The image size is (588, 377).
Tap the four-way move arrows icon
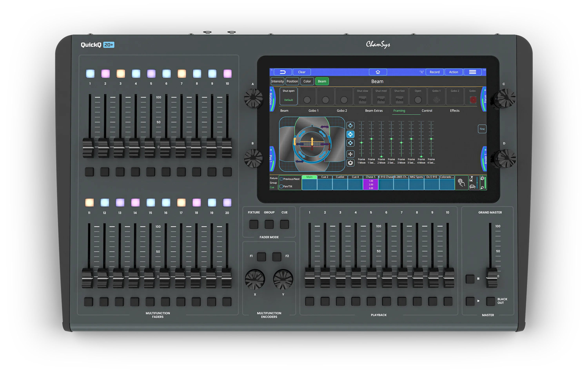(350, 154)
